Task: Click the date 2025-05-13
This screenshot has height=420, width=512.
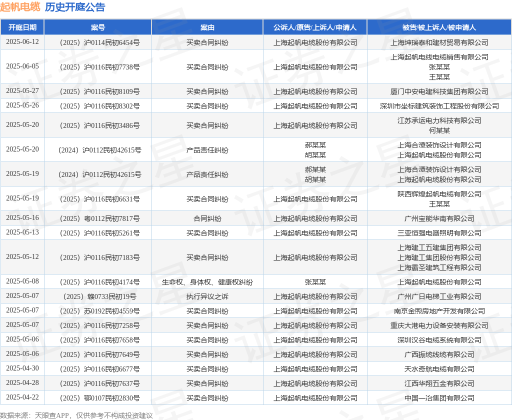Action: click(x=22, y=232)
